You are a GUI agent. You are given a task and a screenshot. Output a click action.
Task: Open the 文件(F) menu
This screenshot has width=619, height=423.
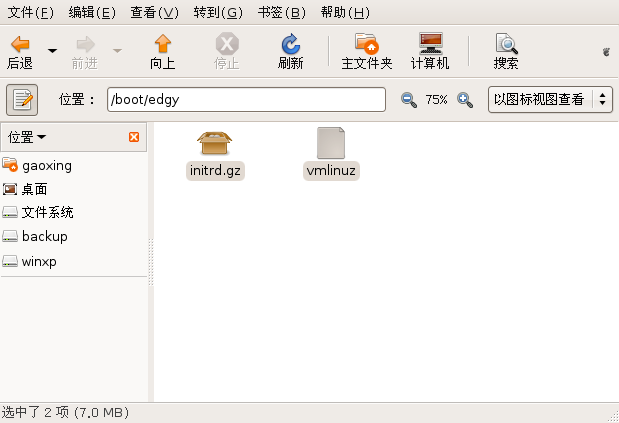tap(31, 13)
